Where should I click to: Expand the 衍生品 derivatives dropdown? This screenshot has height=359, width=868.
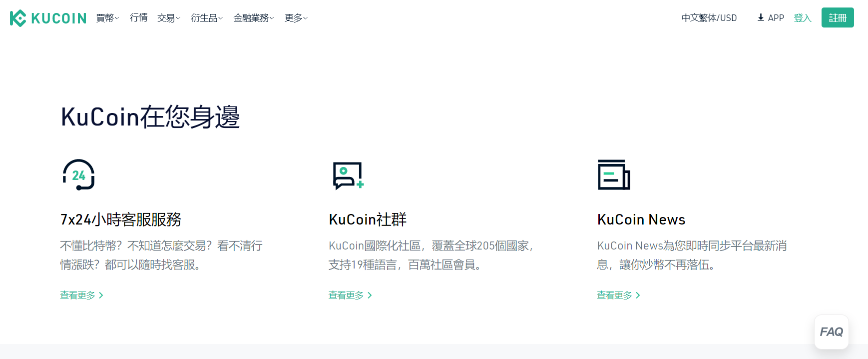(207, 18)
